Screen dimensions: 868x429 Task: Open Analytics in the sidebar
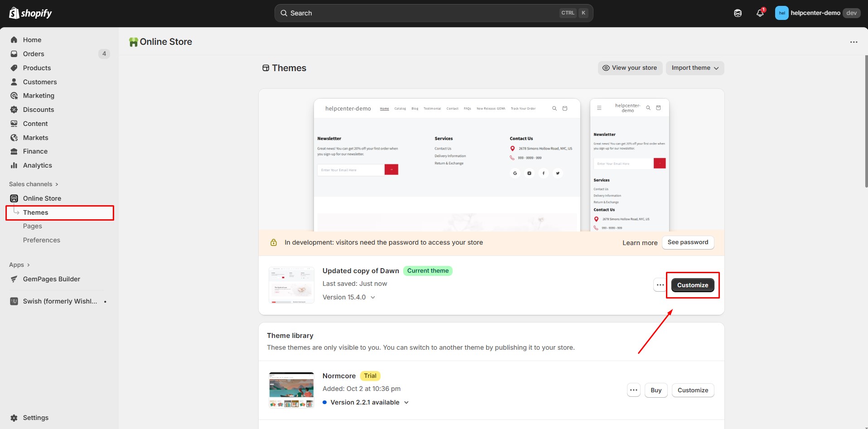click(38, 165)
